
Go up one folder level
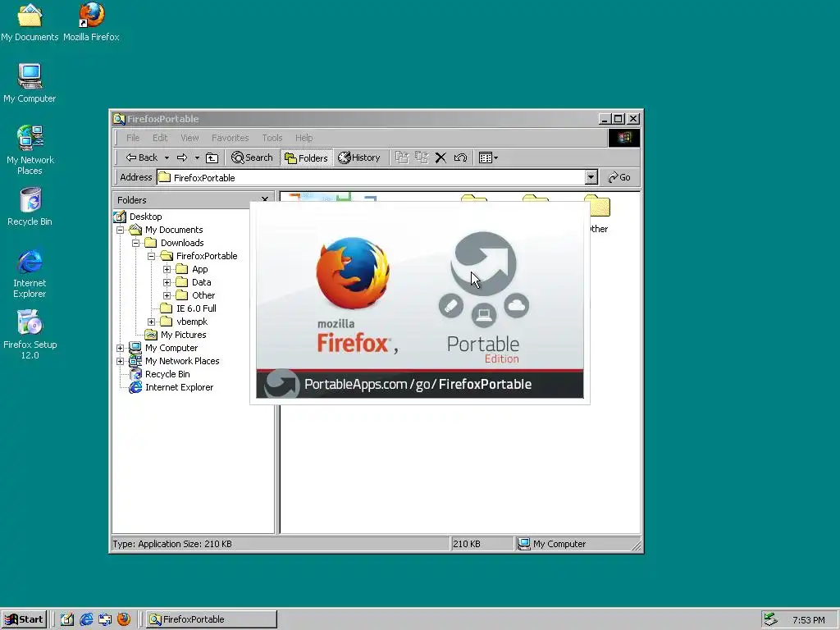click(212, 157)
